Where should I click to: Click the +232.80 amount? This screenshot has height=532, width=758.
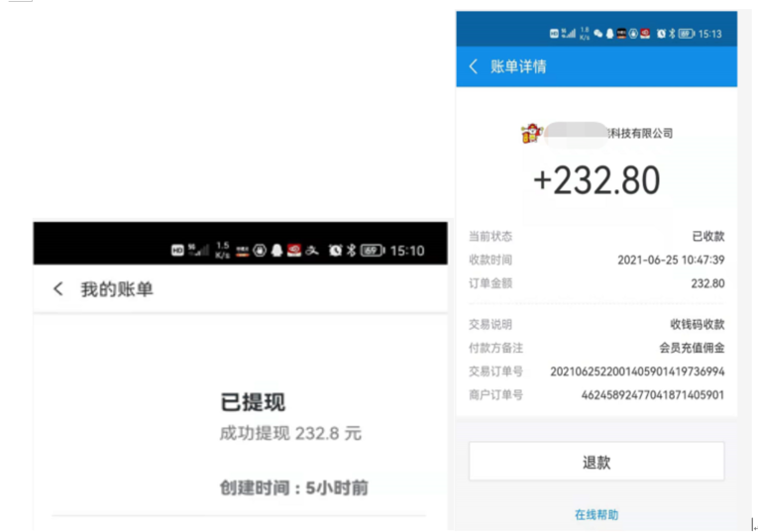(596, 180)
